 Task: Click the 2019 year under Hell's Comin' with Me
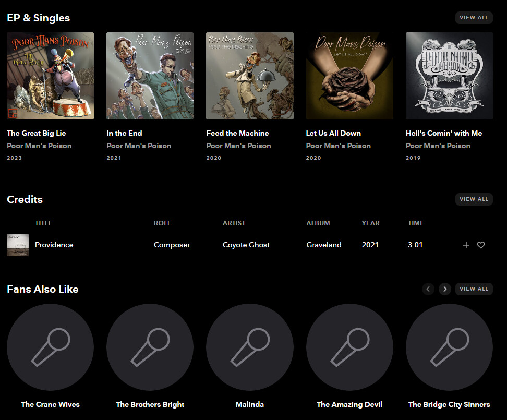[413, 158]
